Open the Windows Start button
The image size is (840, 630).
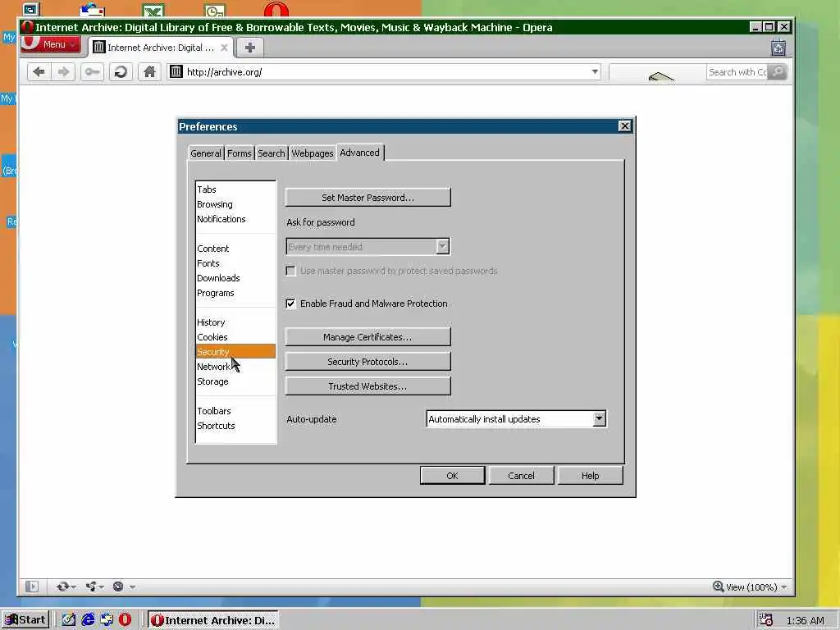click(25, 620)
